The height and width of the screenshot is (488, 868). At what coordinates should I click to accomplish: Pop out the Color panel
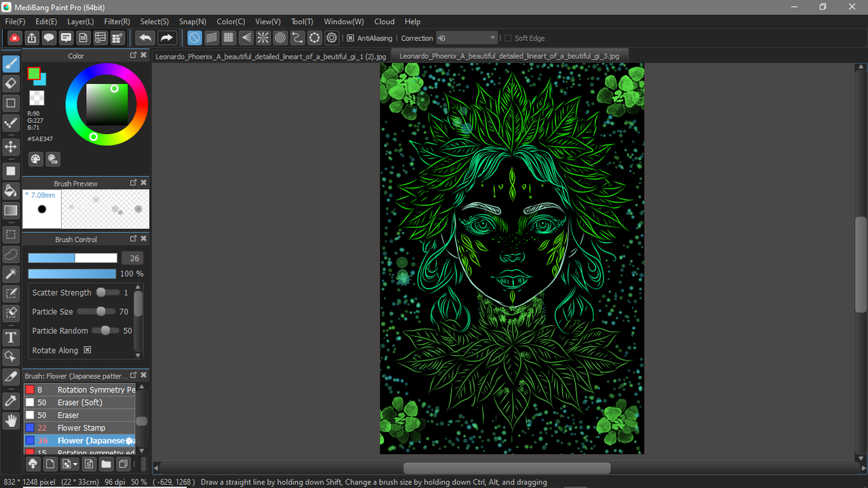[x=134, y=56]
